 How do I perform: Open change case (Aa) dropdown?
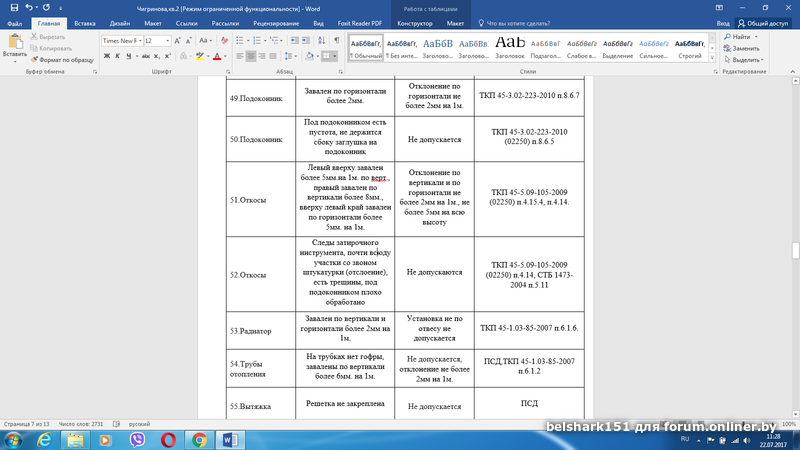click(x=205, y=40)
